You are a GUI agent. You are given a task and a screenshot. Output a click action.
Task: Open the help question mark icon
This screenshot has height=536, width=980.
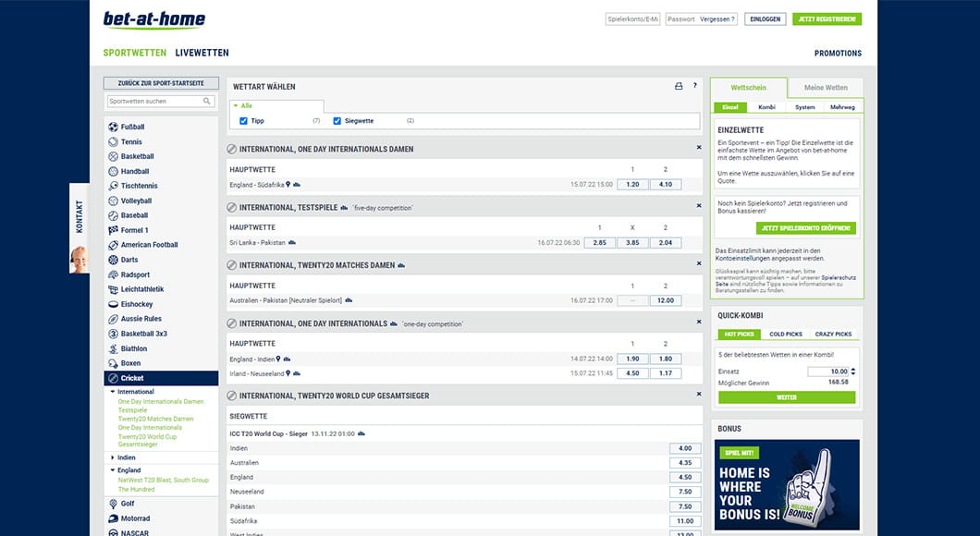(695, 86)
